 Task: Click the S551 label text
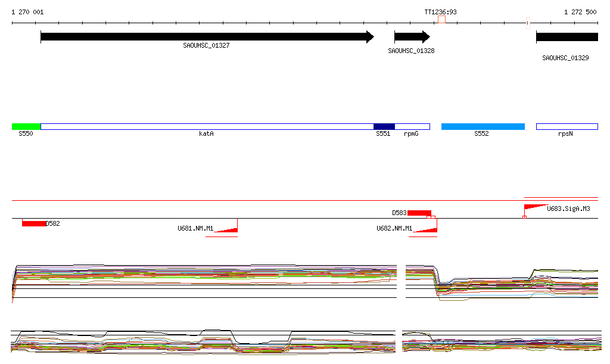click(383, 134)
